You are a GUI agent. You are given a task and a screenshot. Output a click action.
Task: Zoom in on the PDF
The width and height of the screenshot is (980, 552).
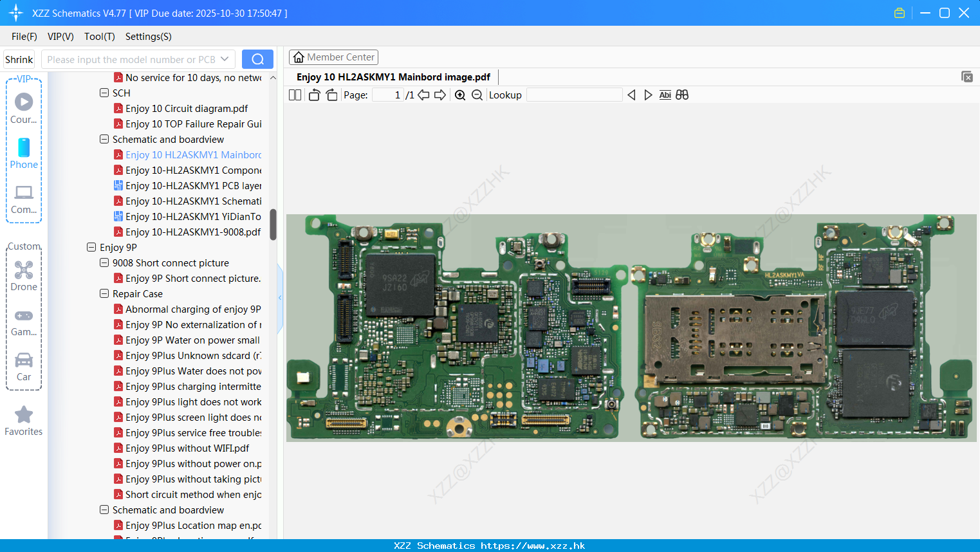tap(460, 95)
